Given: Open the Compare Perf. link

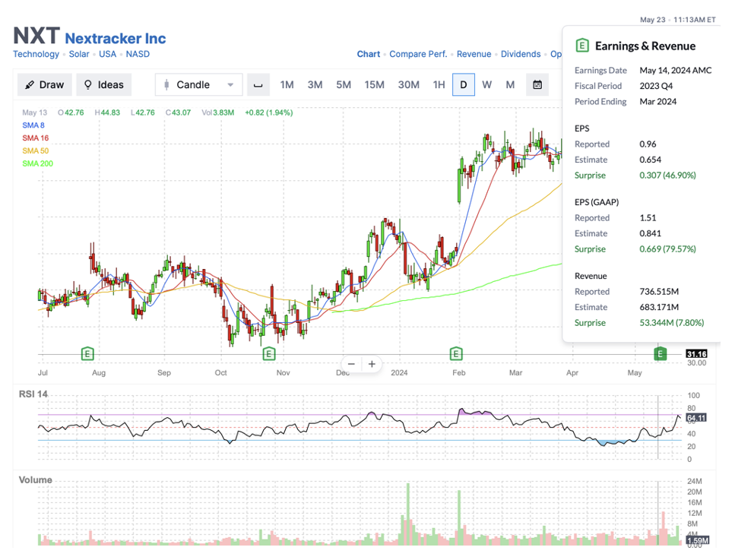Looking at the screenshot, I should [x=418, y=54].
